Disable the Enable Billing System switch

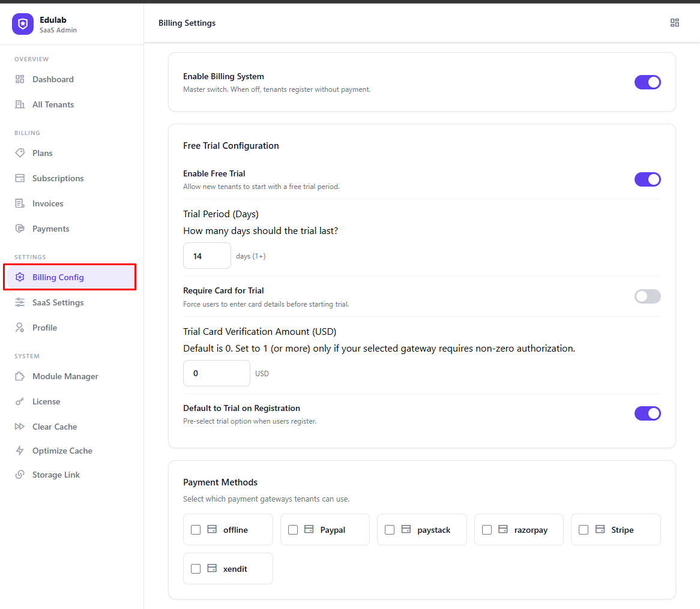648,82
